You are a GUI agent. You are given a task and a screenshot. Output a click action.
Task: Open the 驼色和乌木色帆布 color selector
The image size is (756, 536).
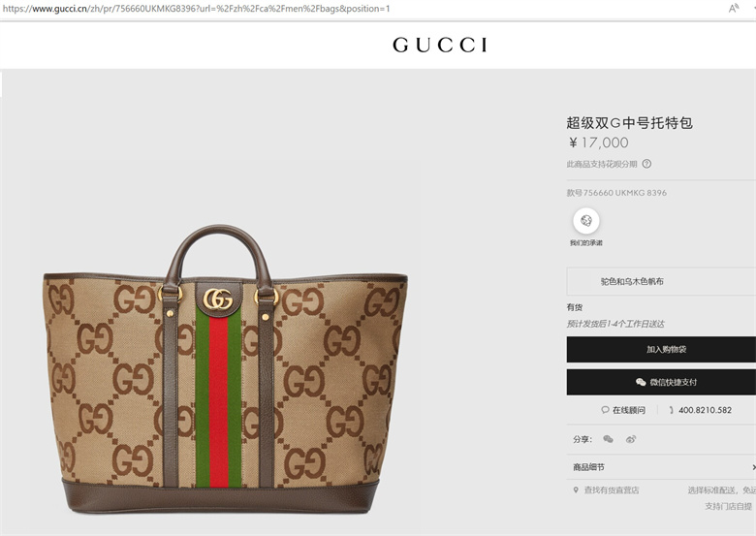[x=661, y=281]
